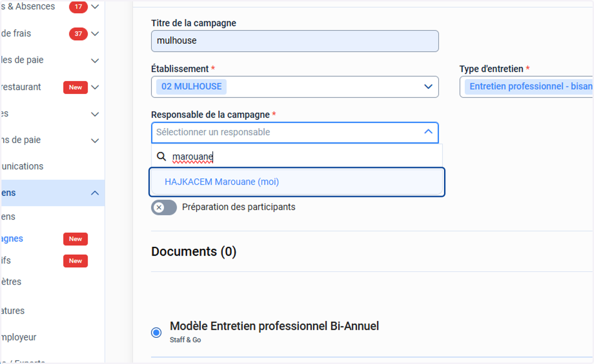The width and height of the screenshot is (594, 364).
Task: Click the red 17 notification badge
Action: pos(78,7)
